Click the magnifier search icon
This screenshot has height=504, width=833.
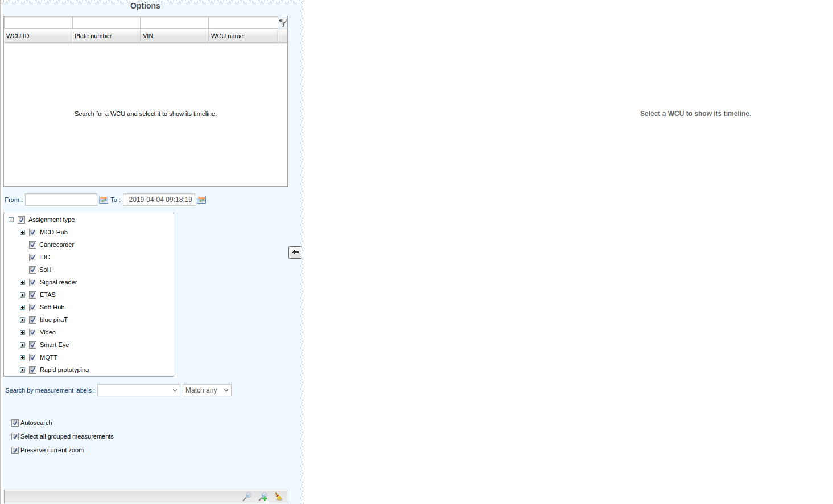pos(247,497)
